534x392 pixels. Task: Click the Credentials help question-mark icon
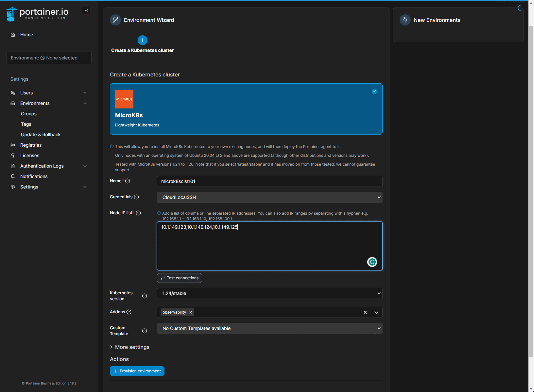click(x=136, y=197)
